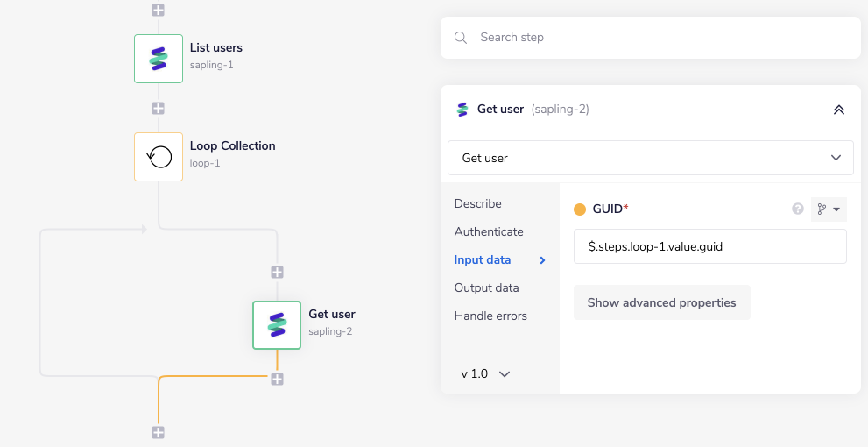Add step at bottom of workflow

pos(158,432)
